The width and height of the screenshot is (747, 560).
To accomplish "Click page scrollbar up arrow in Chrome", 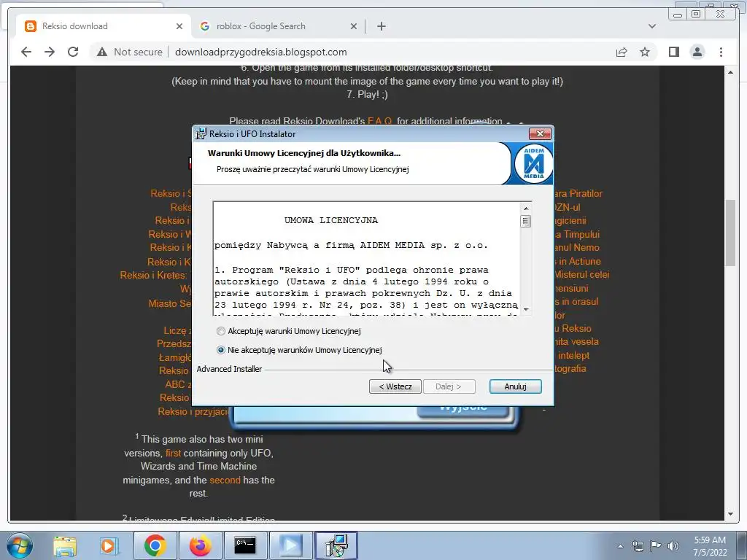I will [730, 72].
